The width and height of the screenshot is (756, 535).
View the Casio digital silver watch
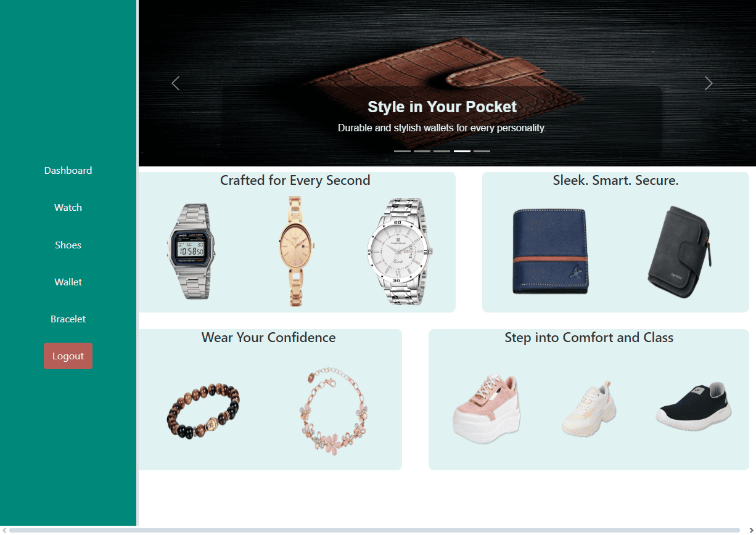click(x=190, y=251)
